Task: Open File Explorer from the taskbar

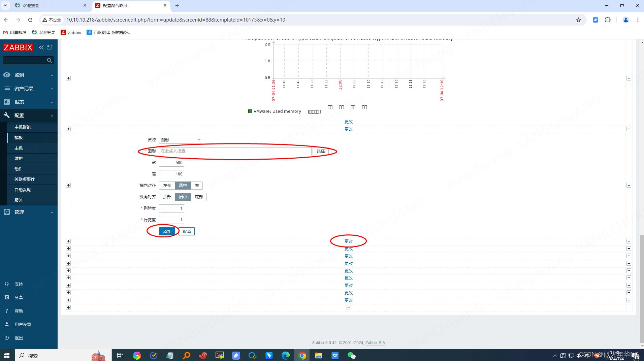Action: [x=319, y=356]
